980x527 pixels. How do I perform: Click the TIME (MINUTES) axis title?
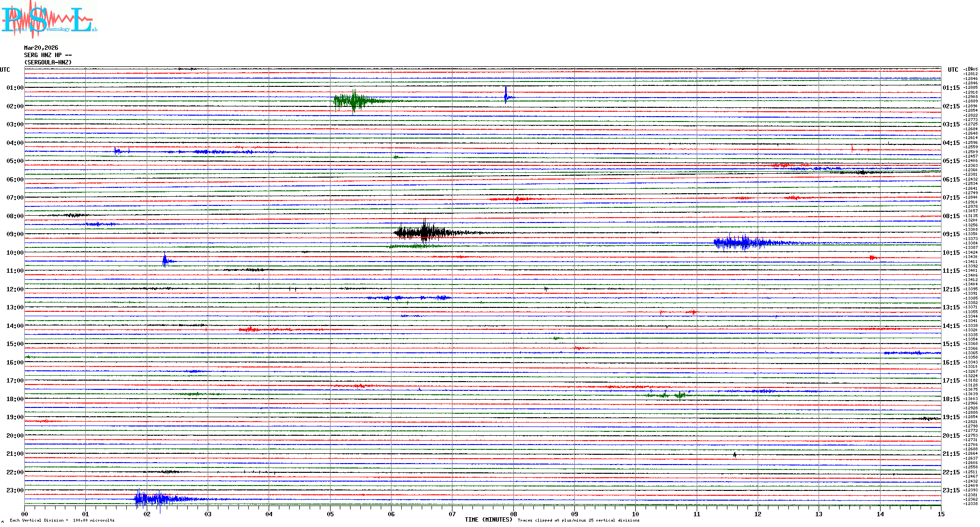(x=488, y=520)
